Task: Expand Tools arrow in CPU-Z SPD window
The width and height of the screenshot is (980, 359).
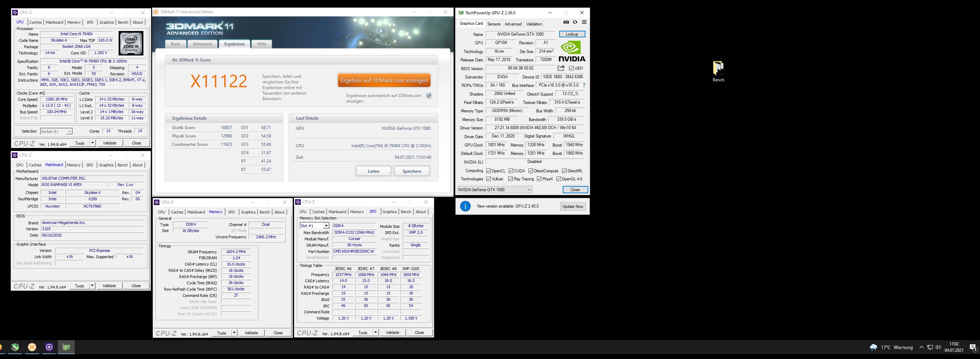Action: pos(375,332)
